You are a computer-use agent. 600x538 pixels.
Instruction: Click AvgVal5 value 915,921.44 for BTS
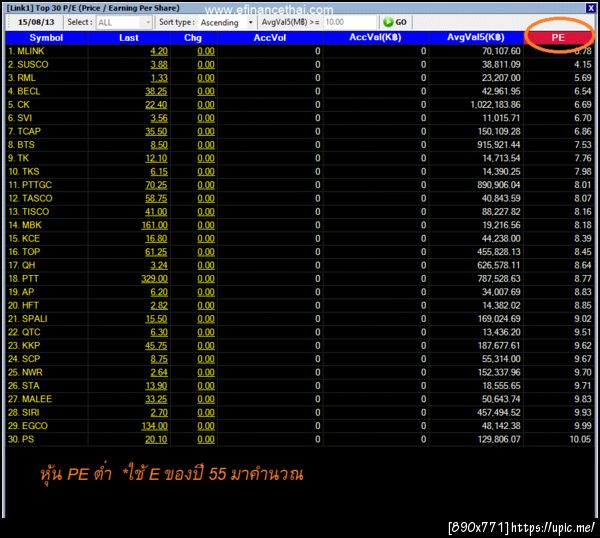click(499, 145)
